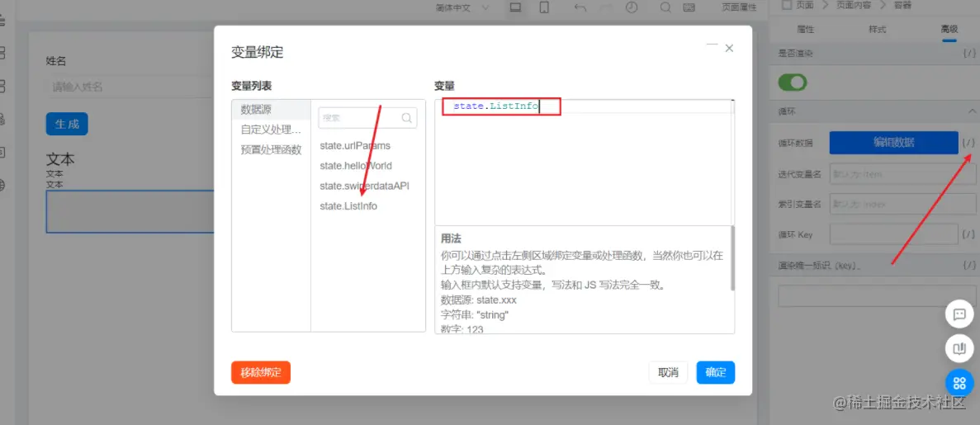Open keyboard shortcuts icon in toolbar
The image size is (980, 425).
tap(689, 7)
